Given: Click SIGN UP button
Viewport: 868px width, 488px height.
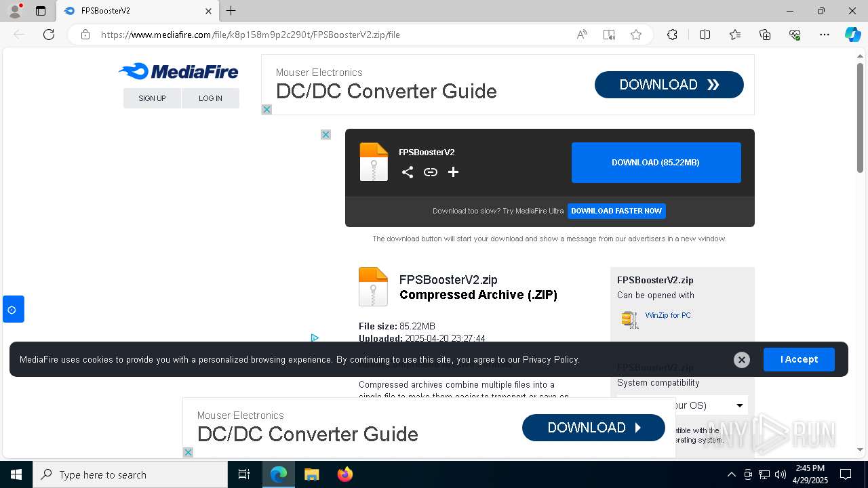Looking at the screenshot, I should coord(152,98).
